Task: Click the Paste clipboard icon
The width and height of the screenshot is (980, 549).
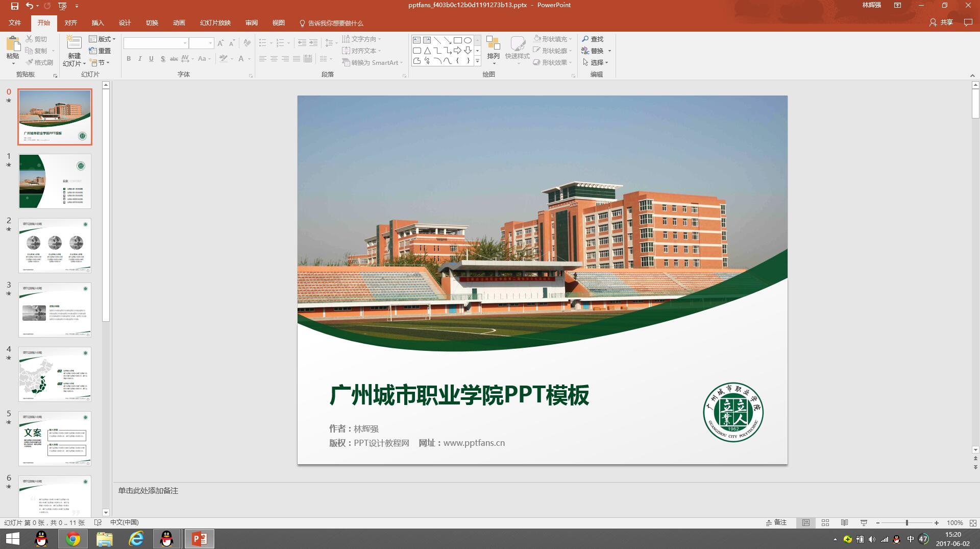Action: point(13,45)
